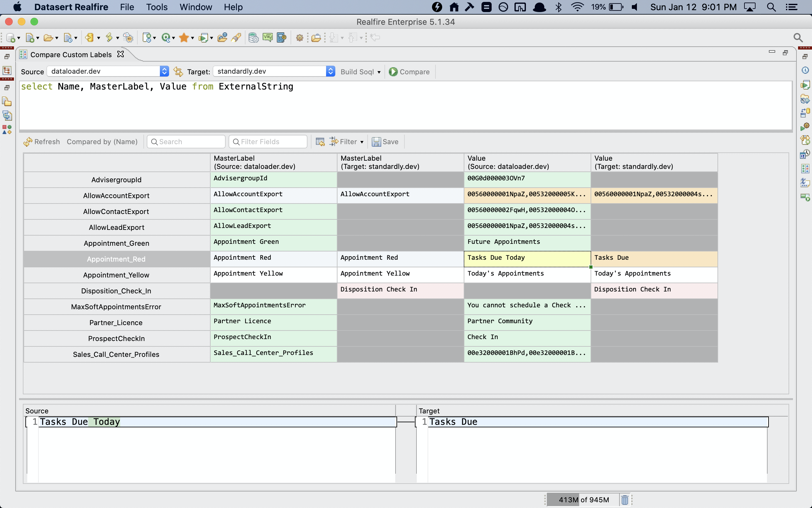The height and width of the screenshot is (508, 812).
Task: Click the green Q query icon
Action: [166, 37]
